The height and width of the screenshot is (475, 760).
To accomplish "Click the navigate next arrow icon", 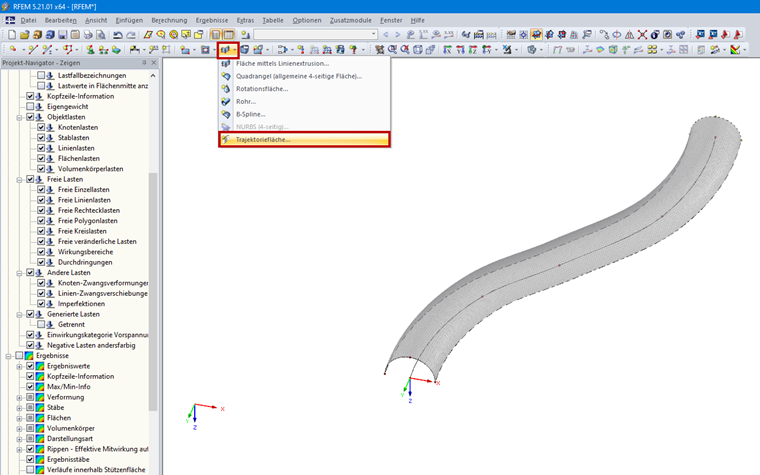I will (397, 34).
